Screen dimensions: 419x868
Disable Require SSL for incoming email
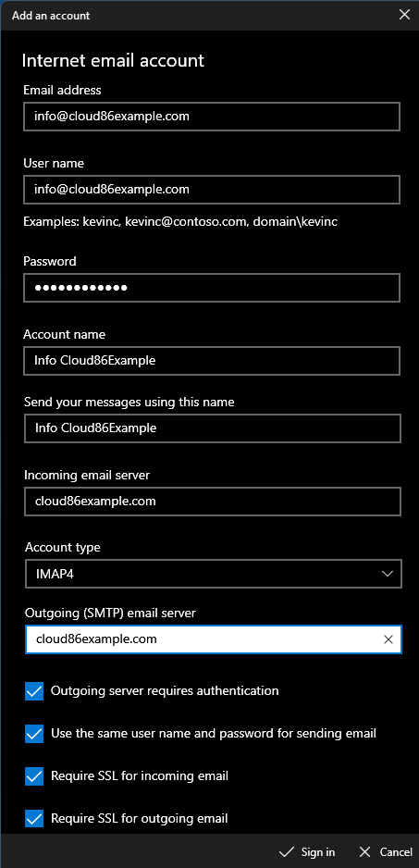pos(34,776)
